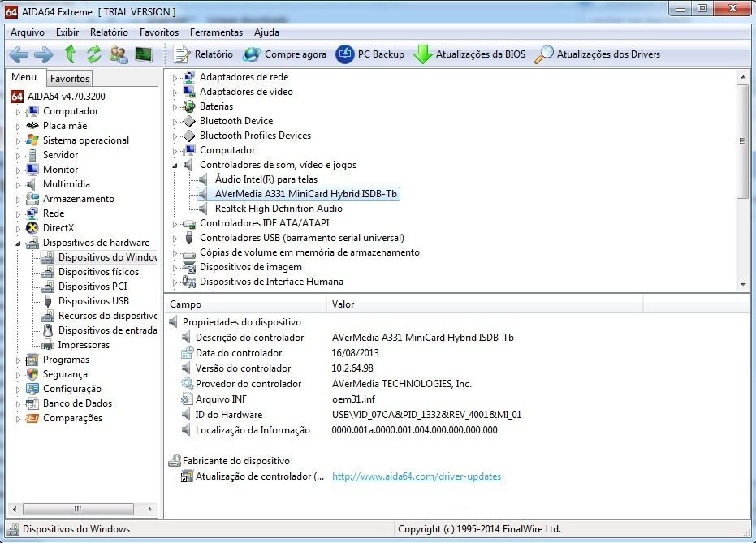Collapse Controladores de som, vídeo e jogos

pyautogui.click(x=175, y=166)
